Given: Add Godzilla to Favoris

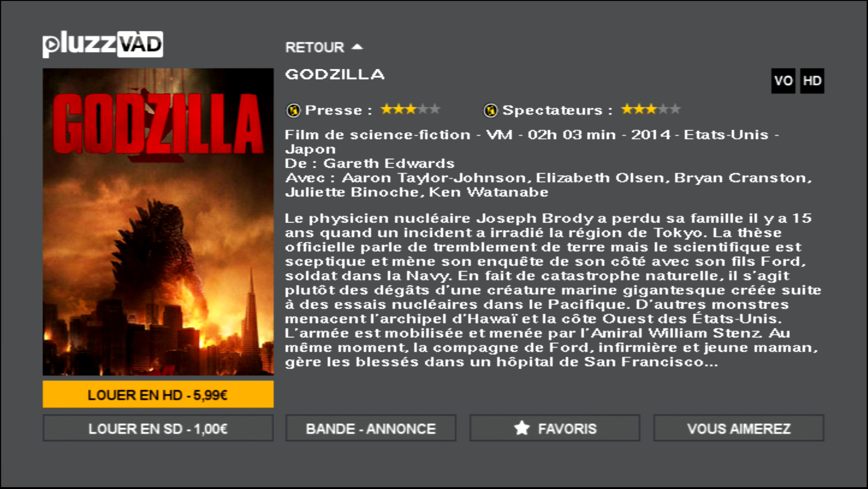Looking at the screenshot, I should pos(555,428).
